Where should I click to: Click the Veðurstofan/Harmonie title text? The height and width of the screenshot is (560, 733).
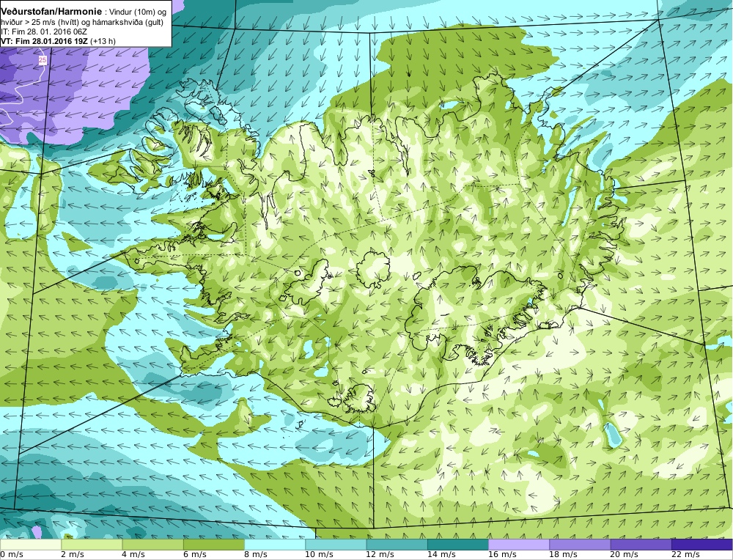51,12
